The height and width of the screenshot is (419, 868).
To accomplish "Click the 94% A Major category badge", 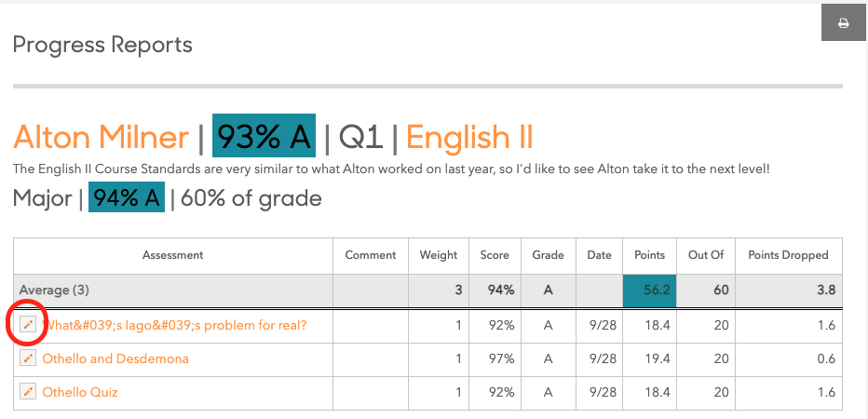I will point(127,197).
